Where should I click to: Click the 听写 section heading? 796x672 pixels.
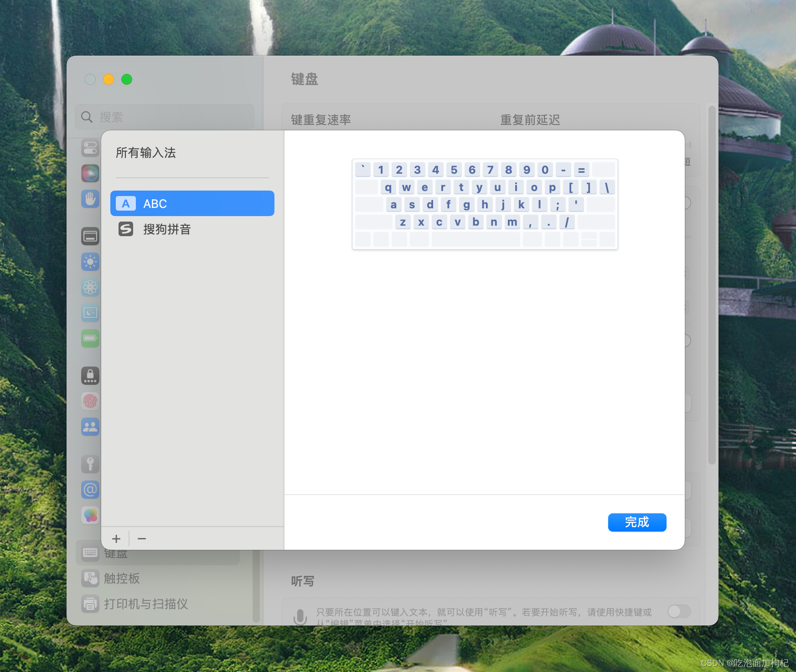(x=303, y=581)
